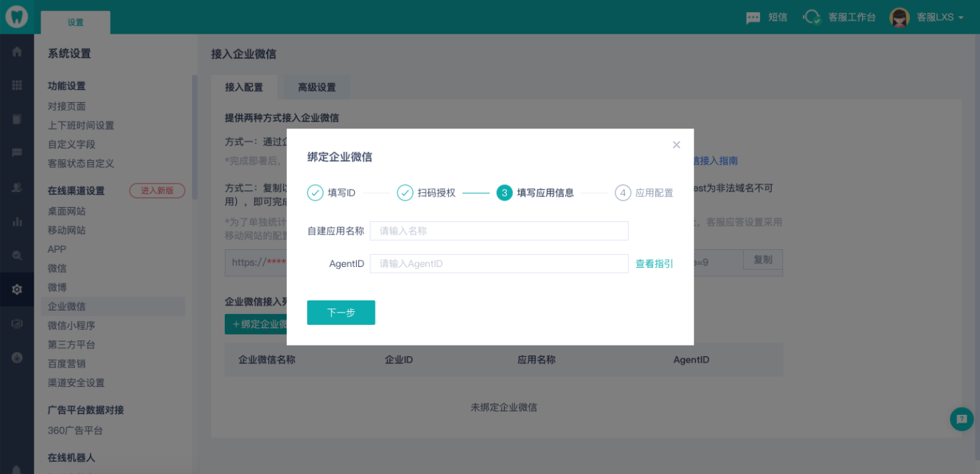980x474 pixels.
Task: Click the AgentID table column header
Action: pos(692,360)
